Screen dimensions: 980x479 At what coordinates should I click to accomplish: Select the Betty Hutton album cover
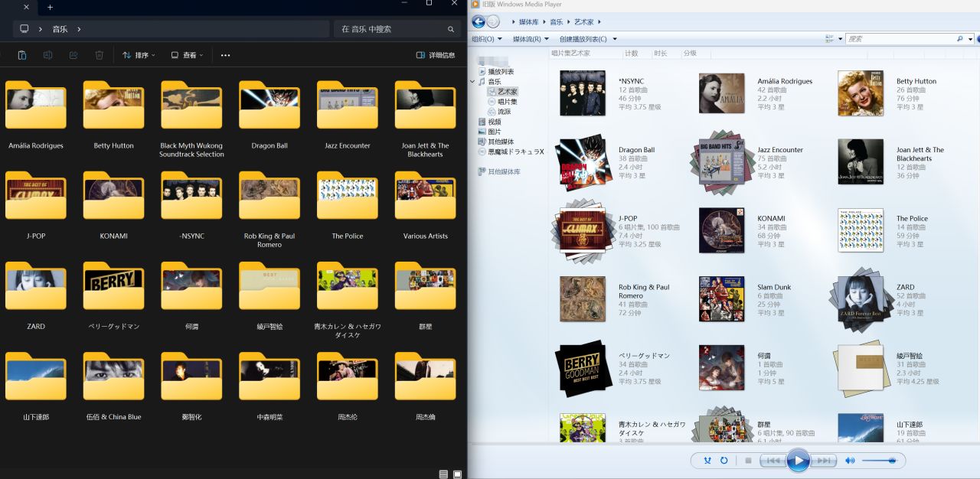[x=861, y=93]
